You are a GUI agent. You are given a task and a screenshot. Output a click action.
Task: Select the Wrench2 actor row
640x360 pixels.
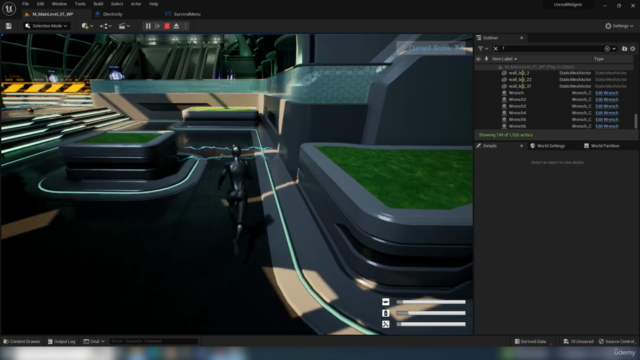554,100
